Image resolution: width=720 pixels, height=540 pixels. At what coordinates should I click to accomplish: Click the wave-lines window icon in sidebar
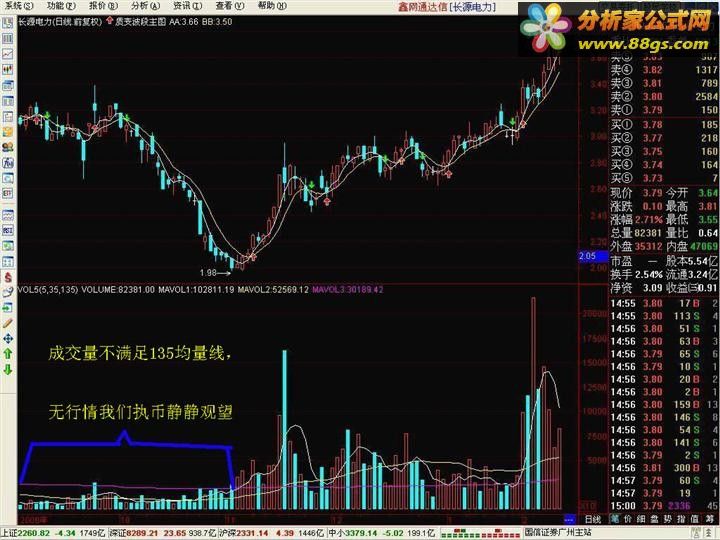pos(8,215)
